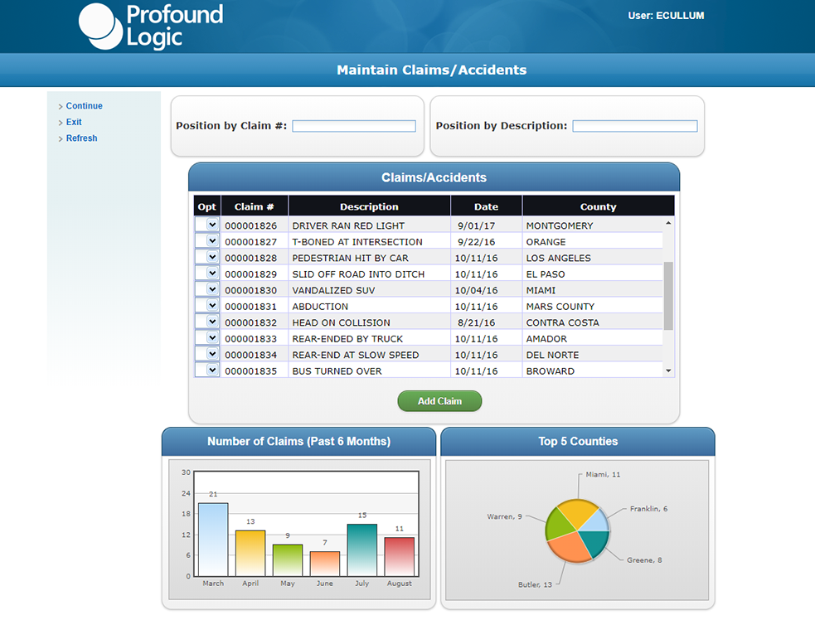The height and width of the screenshot is (644, 815).
Task: Click the orange Butler pie slice
Action: 567,548
